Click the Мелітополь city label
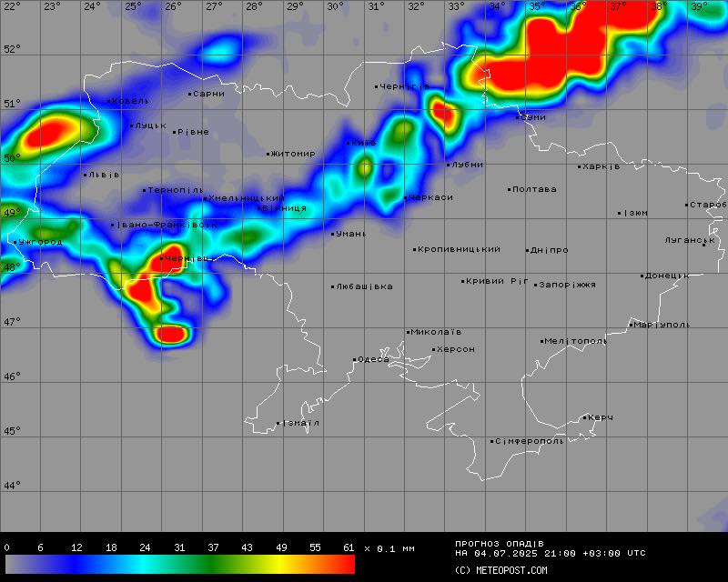 [x=577, y=341]
